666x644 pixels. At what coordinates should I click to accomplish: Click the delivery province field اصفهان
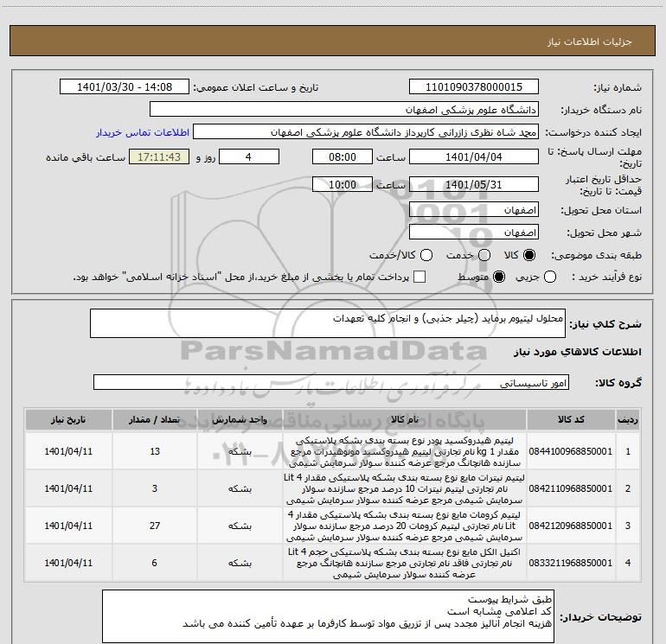coord(474,210)
